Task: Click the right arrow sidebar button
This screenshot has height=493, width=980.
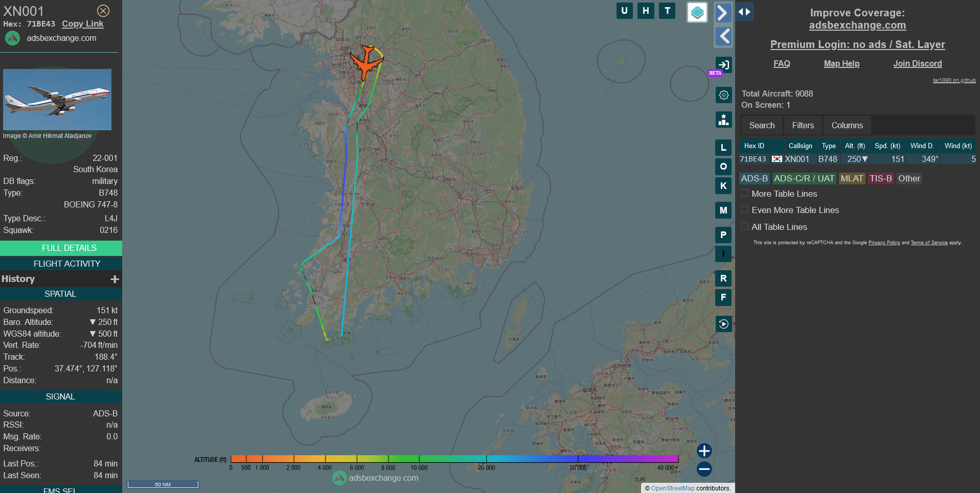Action: 723,12
